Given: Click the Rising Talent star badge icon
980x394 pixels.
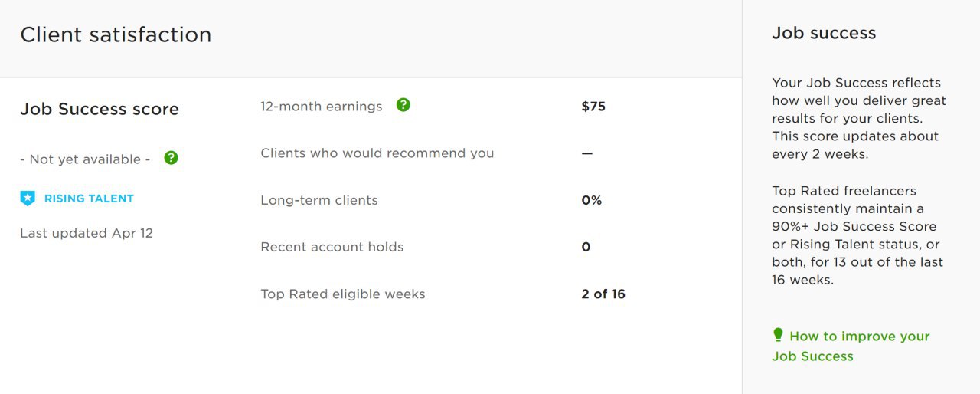Looking at the screenshot, I should tap(28, 199).
